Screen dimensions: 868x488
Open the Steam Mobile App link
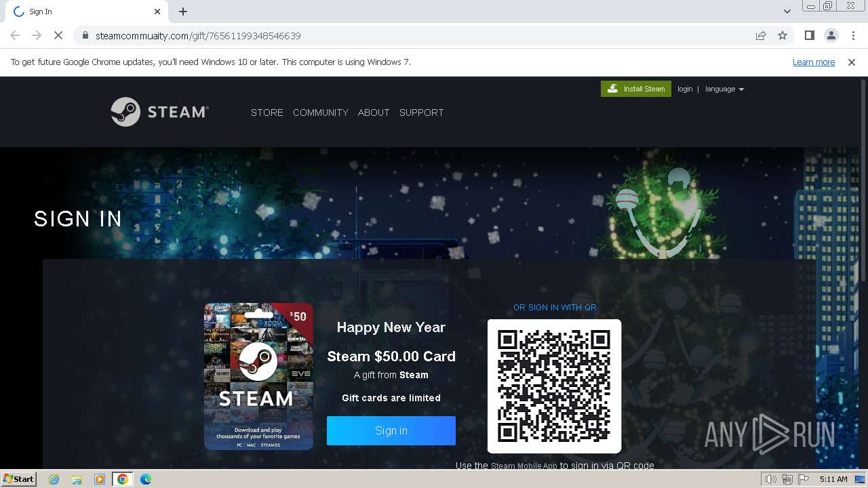tap(524, 466)
